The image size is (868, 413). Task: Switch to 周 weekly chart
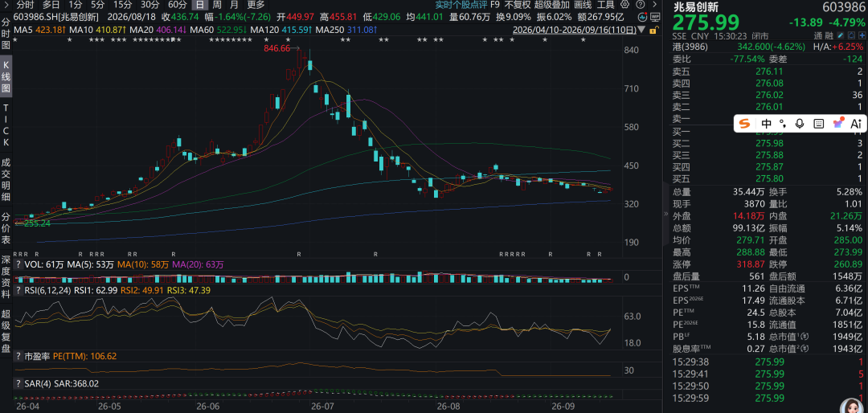pos(217,5)
